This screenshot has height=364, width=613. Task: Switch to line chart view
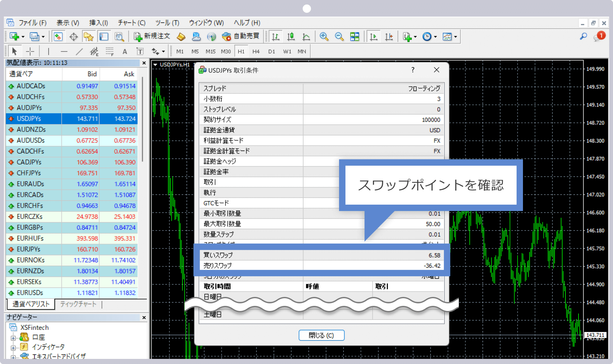306,37
